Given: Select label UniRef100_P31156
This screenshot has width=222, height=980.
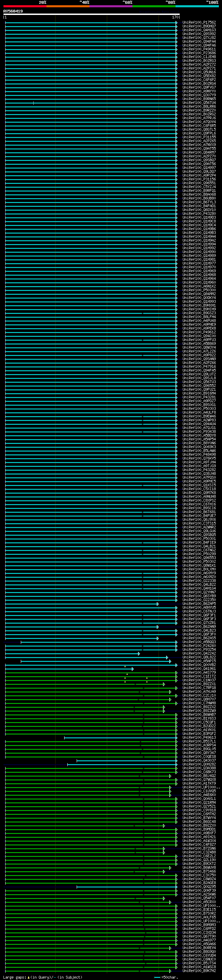Looking at the screenshot, I should [x=199, y=179].
